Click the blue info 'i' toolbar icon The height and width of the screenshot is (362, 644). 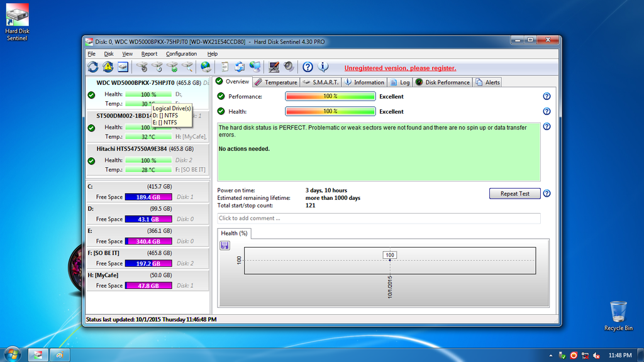coord(323,67)
